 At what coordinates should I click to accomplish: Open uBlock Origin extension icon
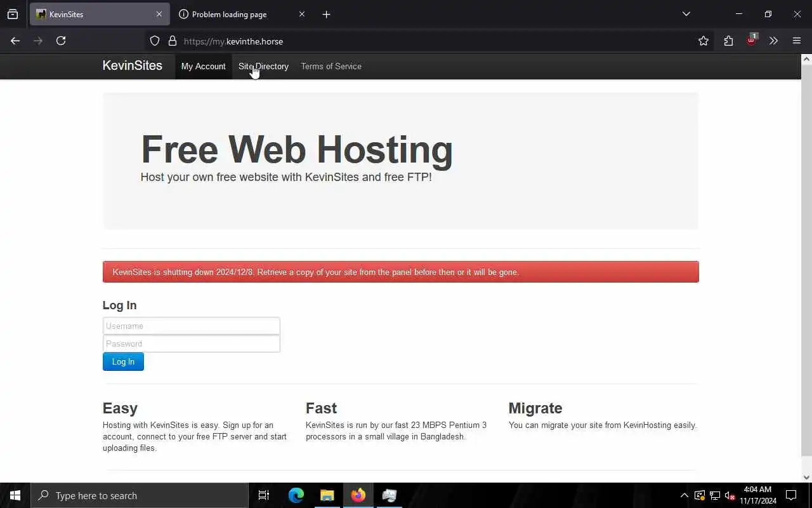(x=751, y=40)
